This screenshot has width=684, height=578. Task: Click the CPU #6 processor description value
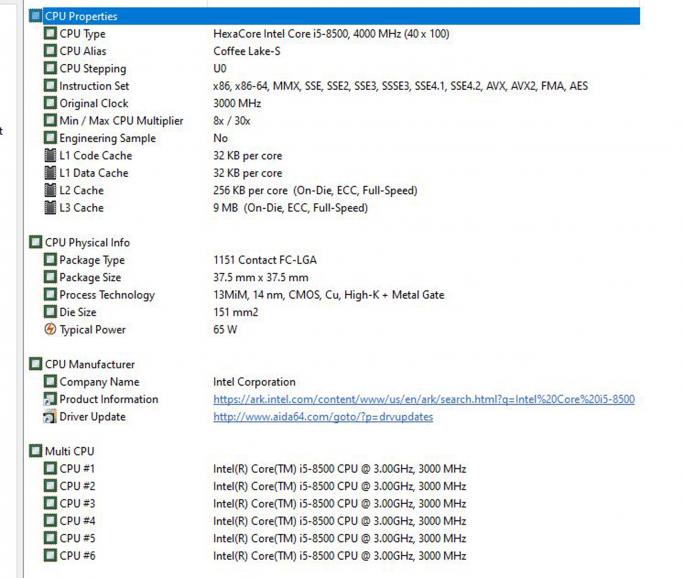pyautogui.click(x=339, y=556)
